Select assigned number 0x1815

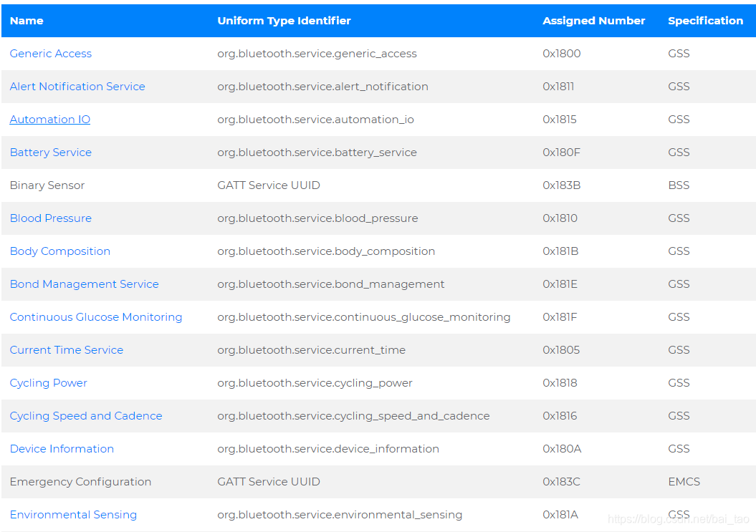(x=560, y=120)
